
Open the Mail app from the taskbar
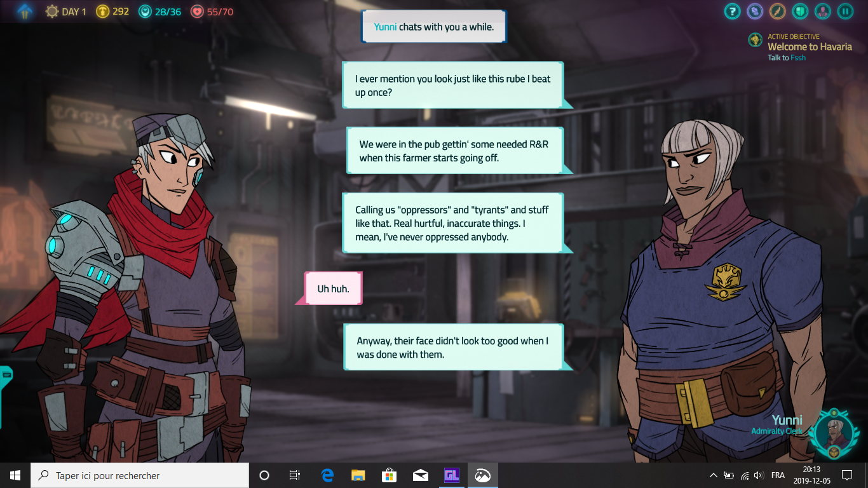click(420, 475)
